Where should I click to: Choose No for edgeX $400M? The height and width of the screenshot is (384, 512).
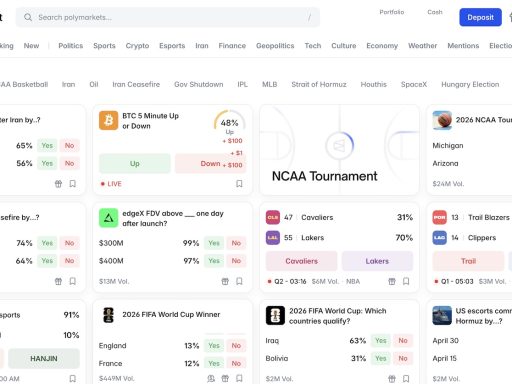click(236, 261)
